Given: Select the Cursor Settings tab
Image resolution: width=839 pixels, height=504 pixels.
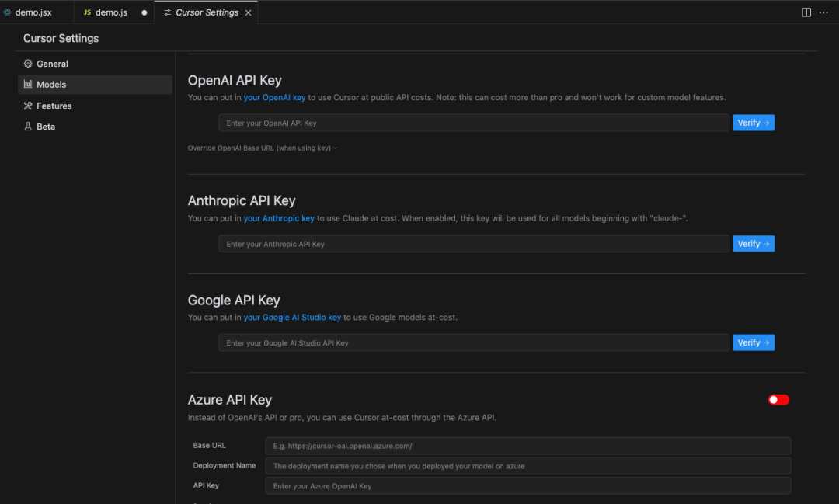Looking at the screenshot, I should click(x=207, y=12).
